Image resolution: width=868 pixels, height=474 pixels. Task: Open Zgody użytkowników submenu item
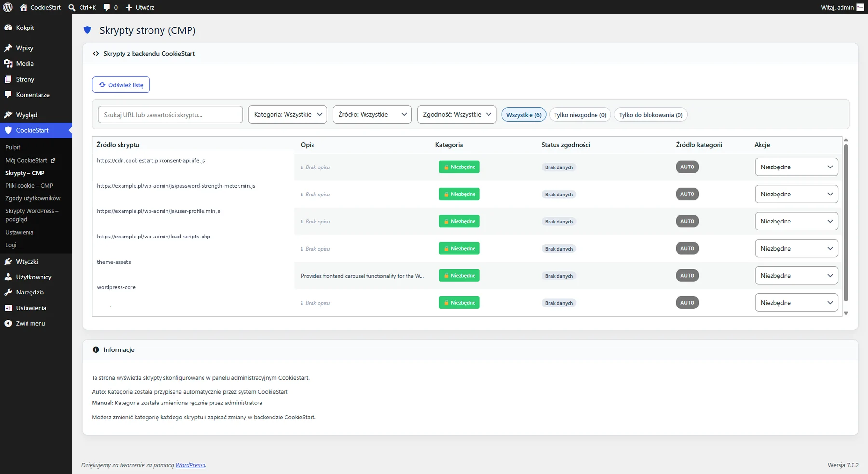point(33,198)
